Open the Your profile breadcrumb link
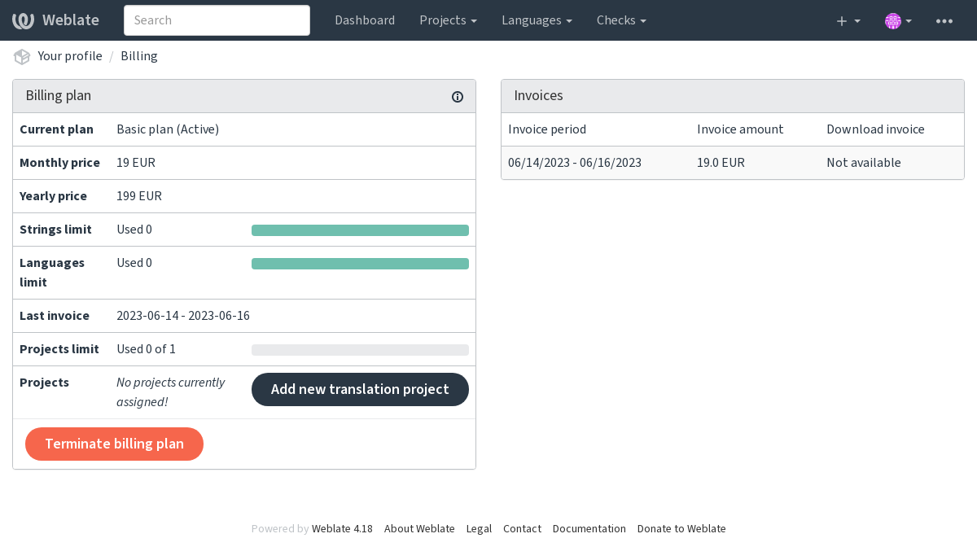 click(x=70, y=56)
